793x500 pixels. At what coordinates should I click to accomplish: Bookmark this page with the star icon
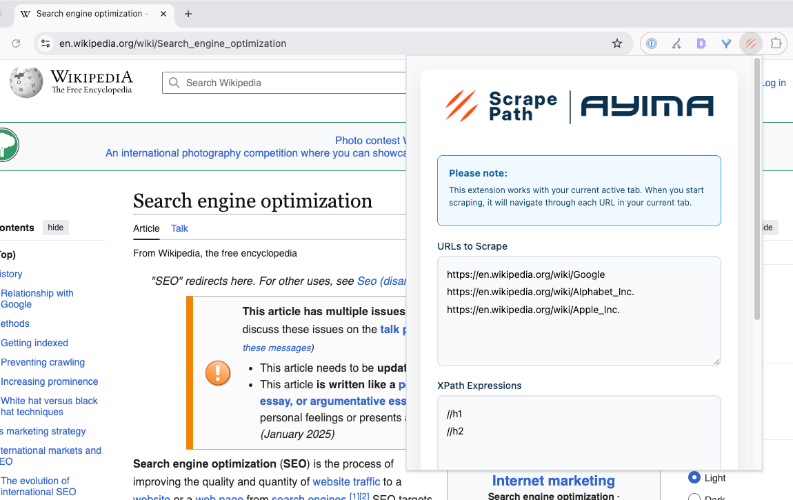[617, 43]
